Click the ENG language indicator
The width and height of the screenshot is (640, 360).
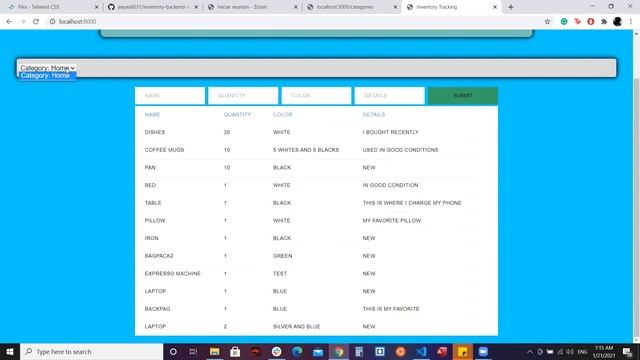point(582,351)
